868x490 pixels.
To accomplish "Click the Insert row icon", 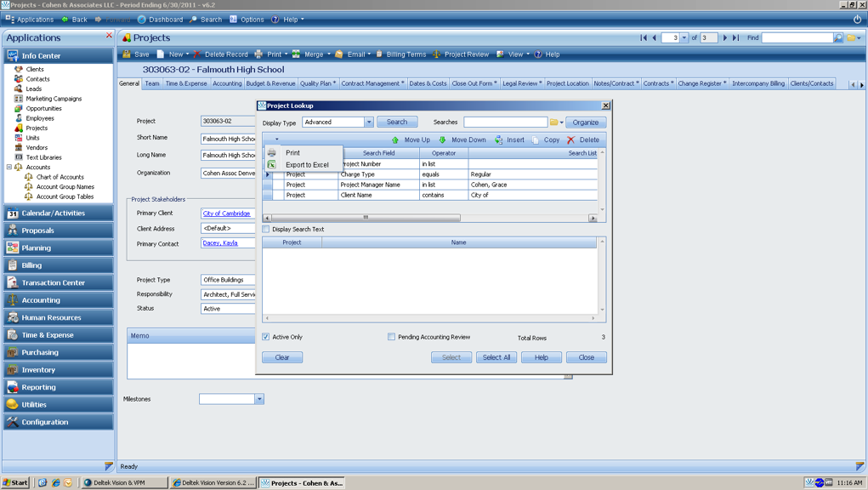I will coord(499,140).
